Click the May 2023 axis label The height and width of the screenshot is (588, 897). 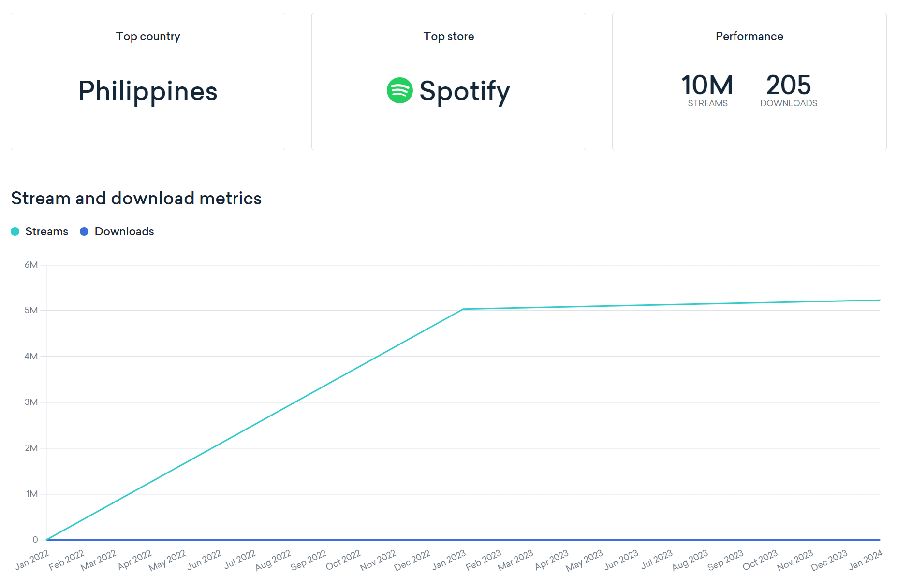pyautogui.click(x=585, y=560)
